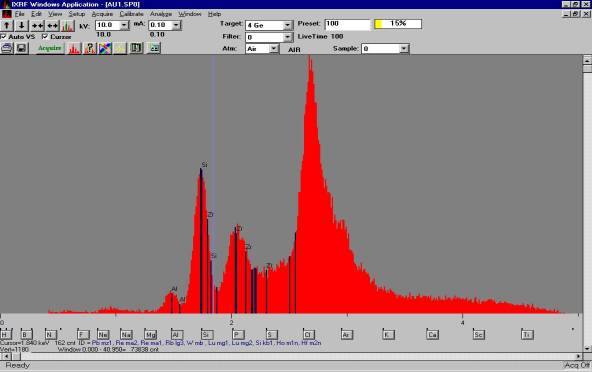Open the Calibrate menu
The height and width of the screenshot is (372, 592).
131,14
